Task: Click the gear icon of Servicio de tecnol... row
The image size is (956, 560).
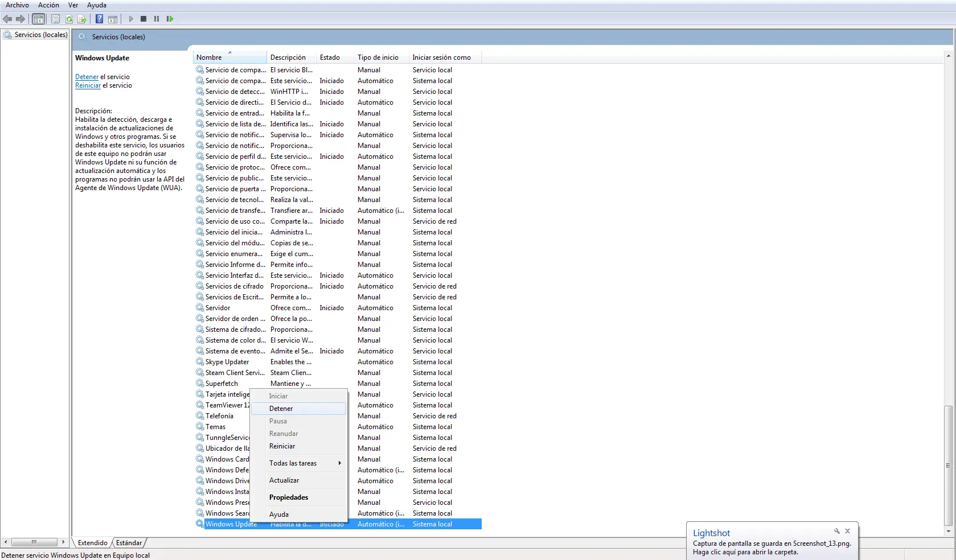Action: click(x=200, y=200)
